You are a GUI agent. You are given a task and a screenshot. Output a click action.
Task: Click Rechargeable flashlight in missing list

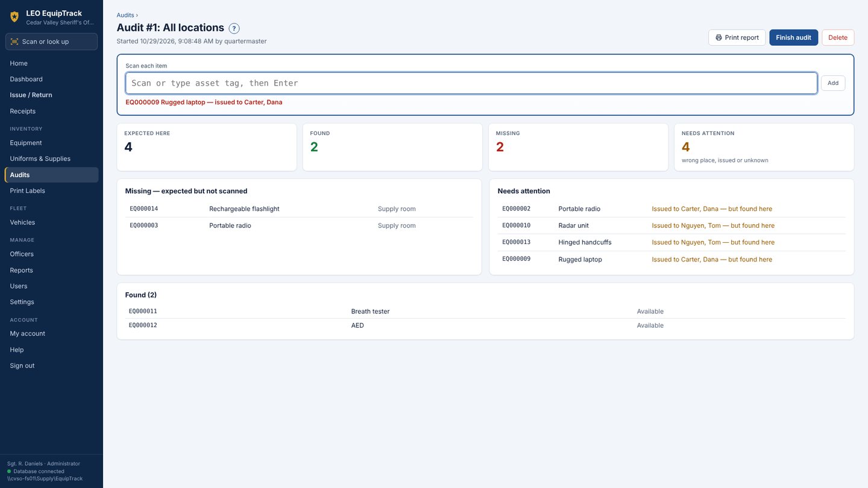coord(244,208)
